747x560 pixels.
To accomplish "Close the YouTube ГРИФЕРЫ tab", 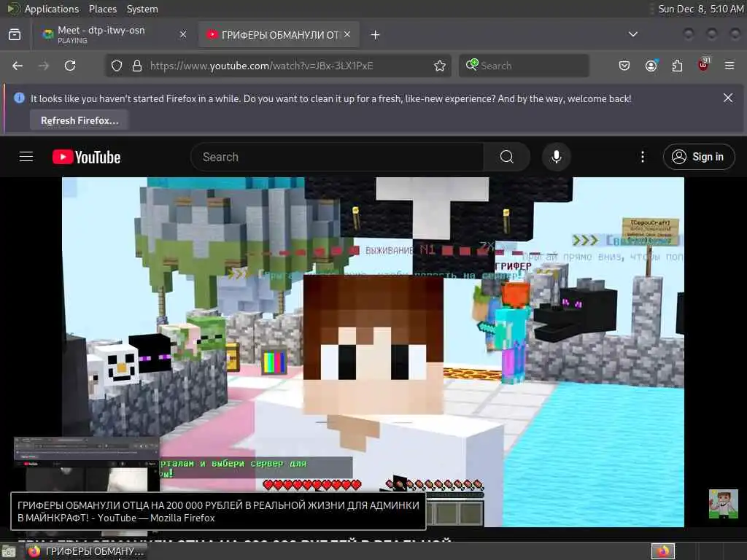I will [347, 34].
